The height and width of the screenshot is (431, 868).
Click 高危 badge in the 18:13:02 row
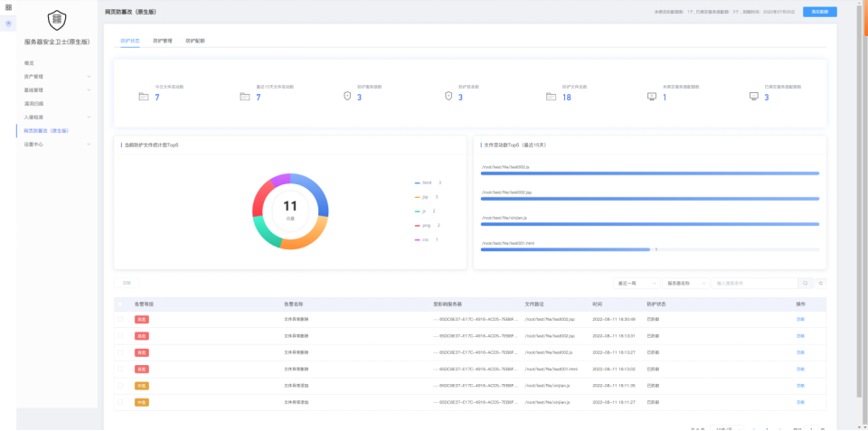point(142,369)
